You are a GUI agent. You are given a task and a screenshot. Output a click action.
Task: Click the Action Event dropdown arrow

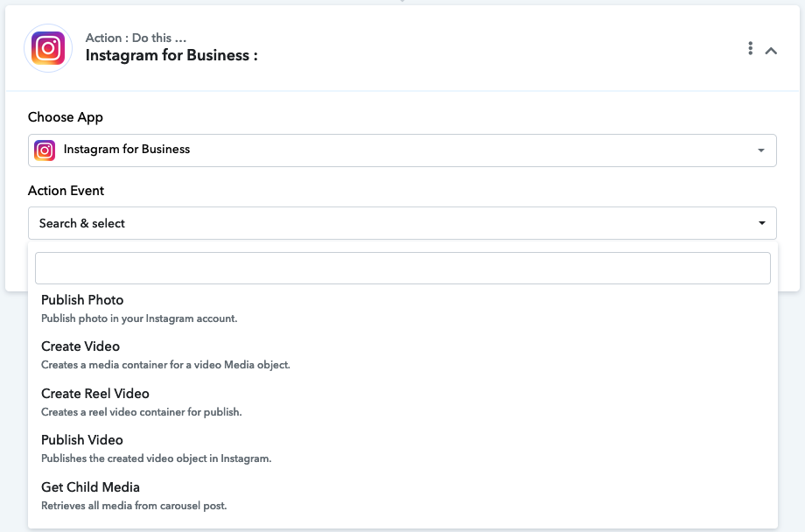click(760, 223)
